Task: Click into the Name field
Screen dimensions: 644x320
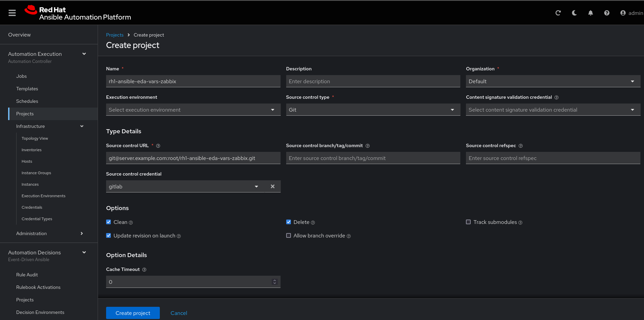Action: pyautogui.click(x=193, y=81)
